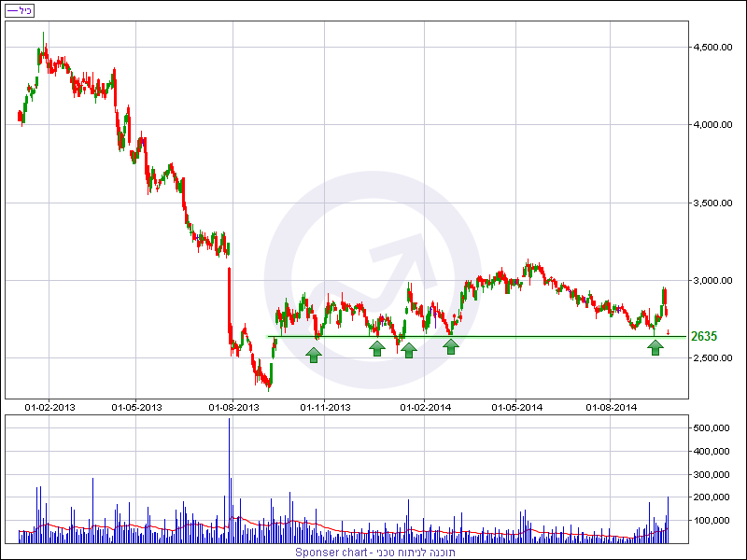Screen dimensions: 747x560
Task: Click the 01-05-2014 date axis label
Action: tap(517, 407)
